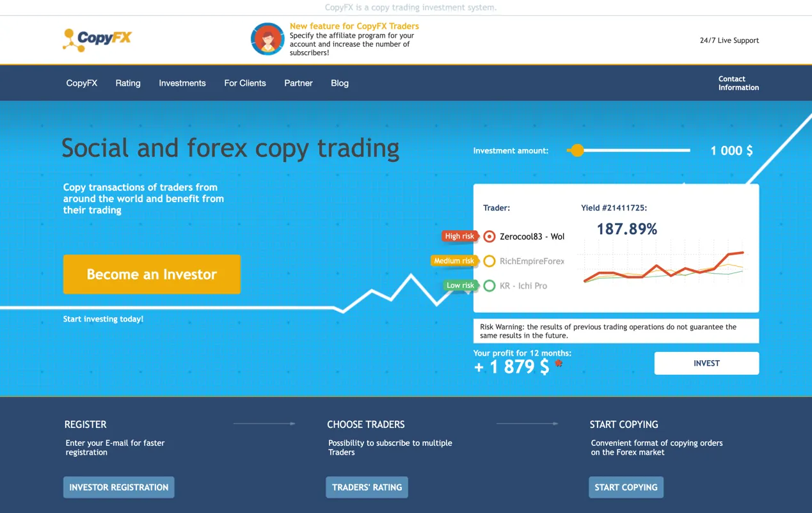Click the Yield #21411725 label
This screenshot has height=513, width=812.
coord(614,208)
